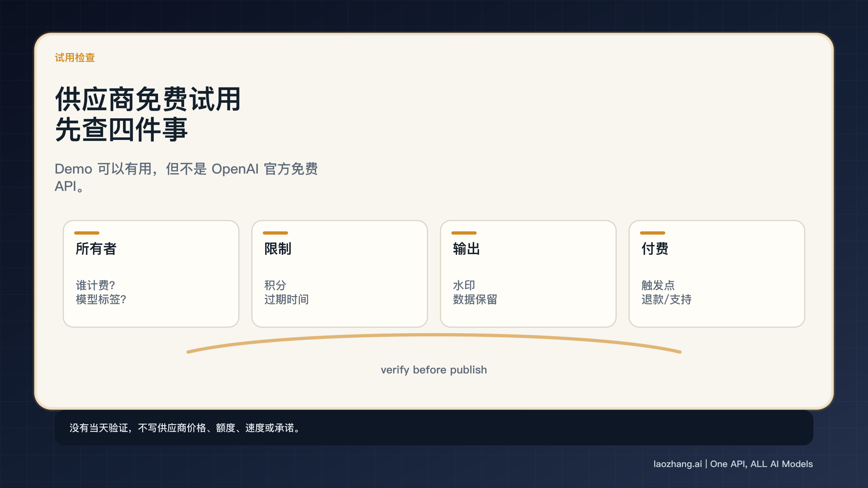868x488 pixels.
Task: Select the 试用检查 label
Action: click(75, 57)
